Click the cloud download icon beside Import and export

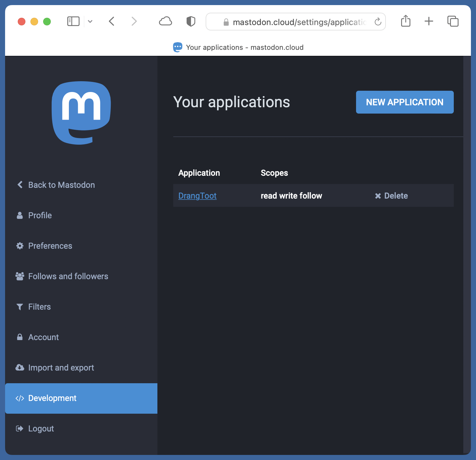point(20,367)
